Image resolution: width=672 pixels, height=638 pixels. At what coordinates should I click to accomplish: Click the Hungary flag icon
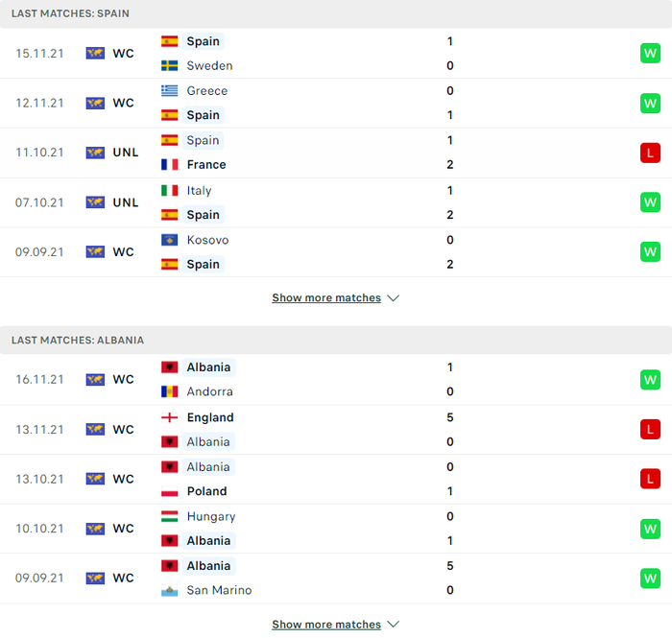pos(169,516)
